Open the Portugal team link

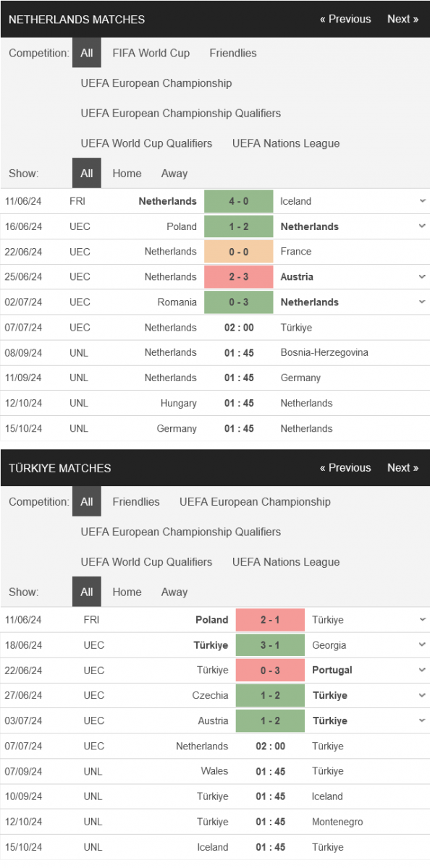[332, 671]
